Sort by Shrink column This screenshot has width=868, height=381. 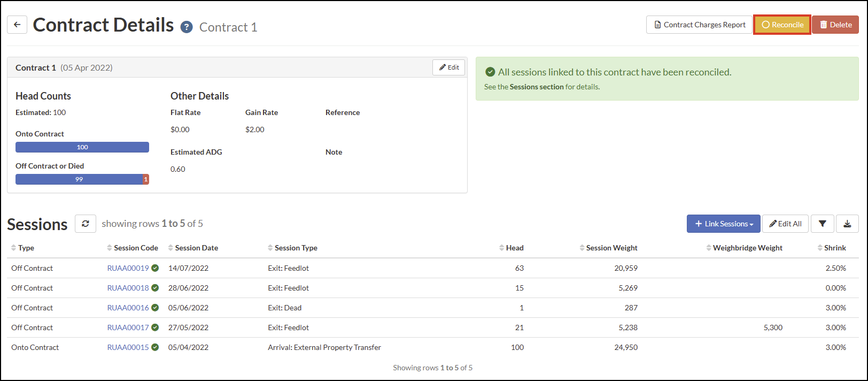[x=832, y=248]
